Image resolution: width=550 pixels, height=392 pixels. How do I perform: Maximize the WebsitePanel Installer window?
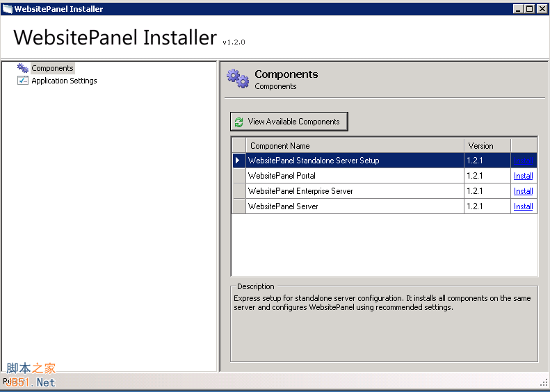[530, 9]
